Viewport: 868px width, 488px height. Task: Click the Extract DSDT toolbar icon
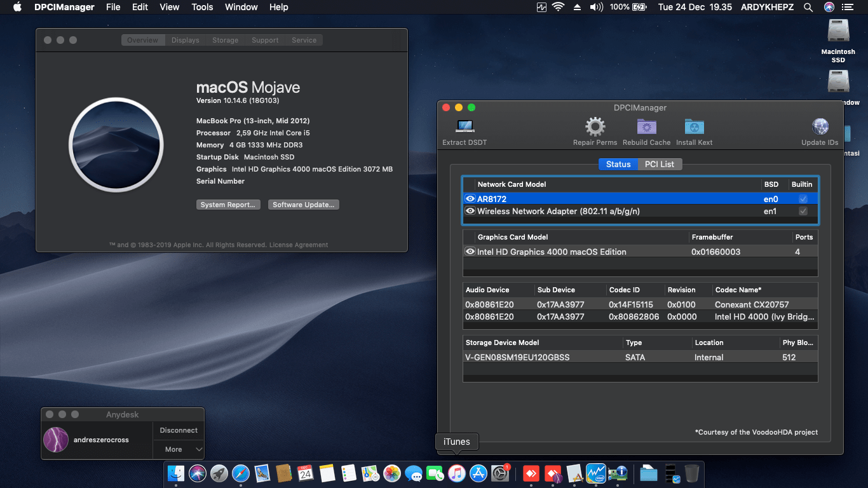(x=465, y=126)
